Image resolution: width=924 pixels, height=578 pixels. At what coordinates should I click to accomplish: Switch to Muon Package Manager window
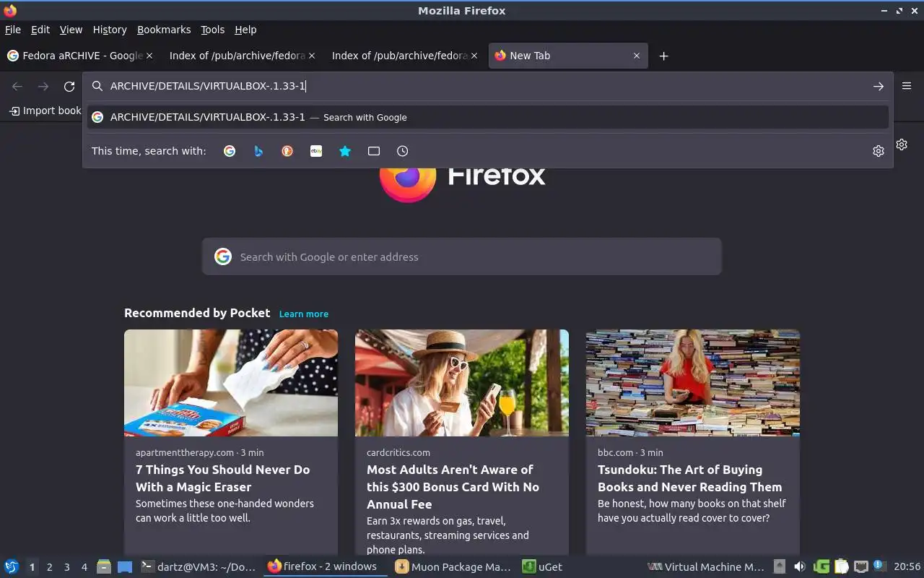click(453, 567)
